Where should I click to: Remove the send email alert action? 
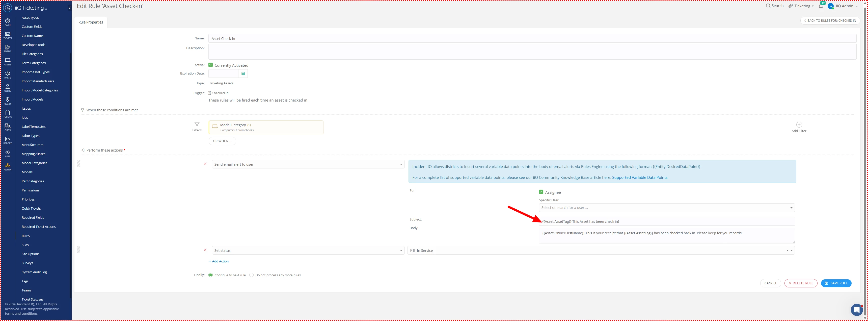tap(205, 164)
